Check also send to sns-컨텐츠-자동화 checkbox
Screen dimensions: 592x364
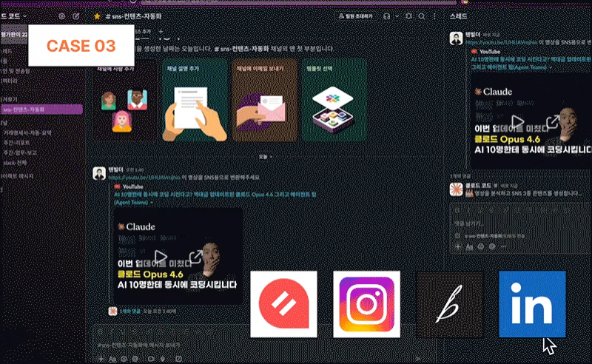[x=457, y=236]
